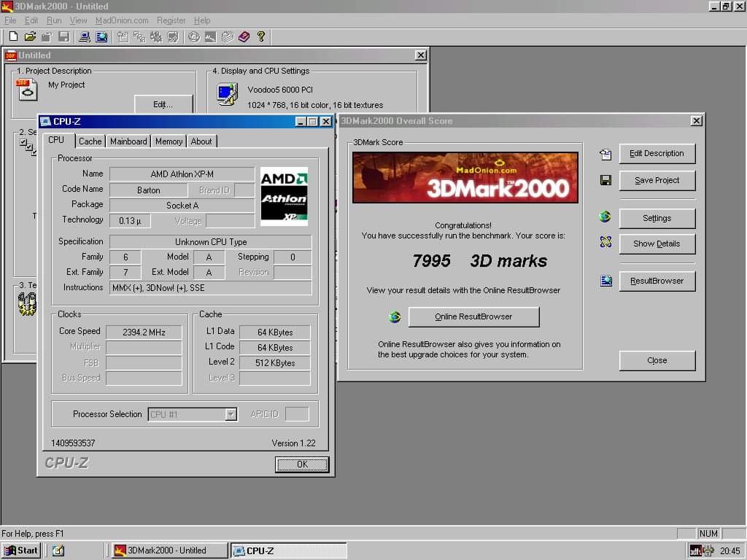Click the Online ResultBrowser button
Viewport: 747px width, 560px height.
point(473,316)
